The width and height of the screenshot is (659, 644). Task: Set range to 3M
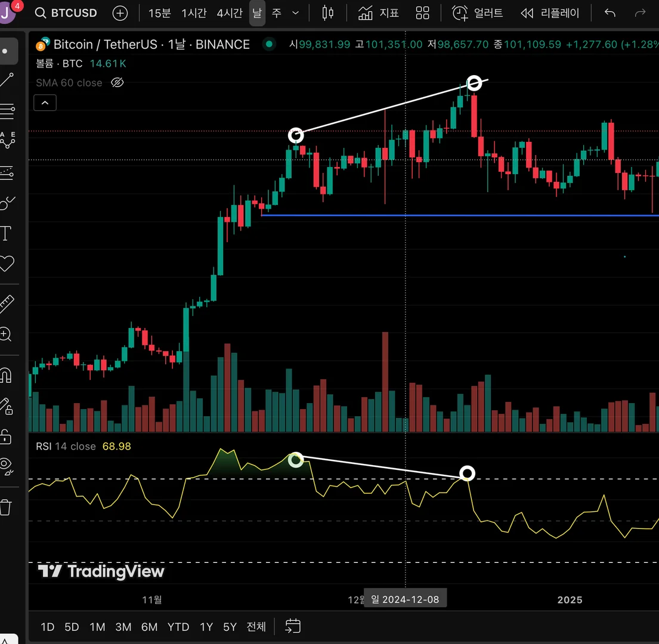coord(123,627)
